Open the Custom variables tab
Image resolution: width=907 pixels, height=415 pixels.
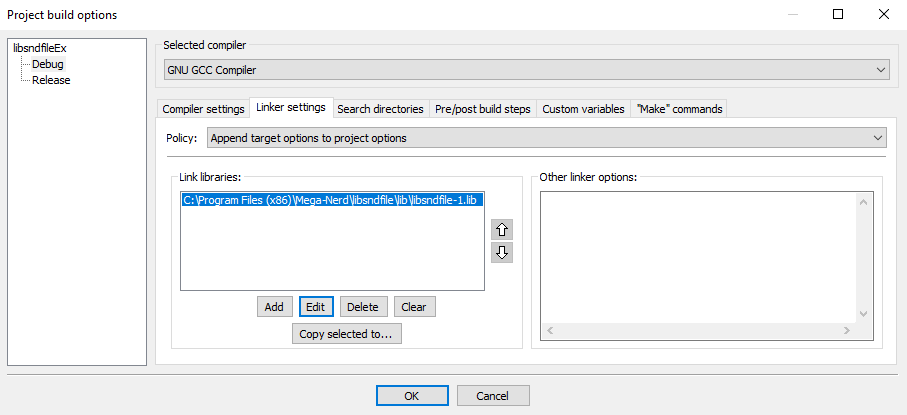click(583, 109)
